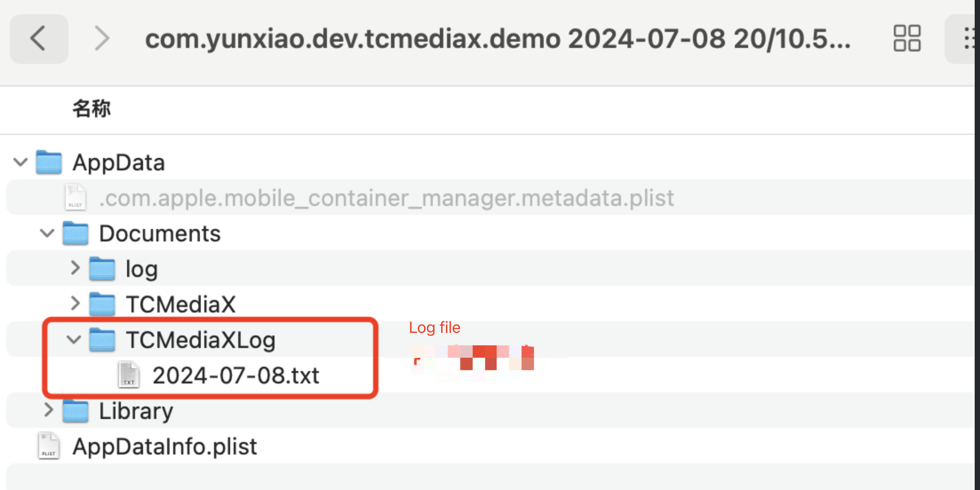Viewport: 980px width, 490px height.
Task: Collapse the TCMediaXLog folder
Action: (74, 340)
